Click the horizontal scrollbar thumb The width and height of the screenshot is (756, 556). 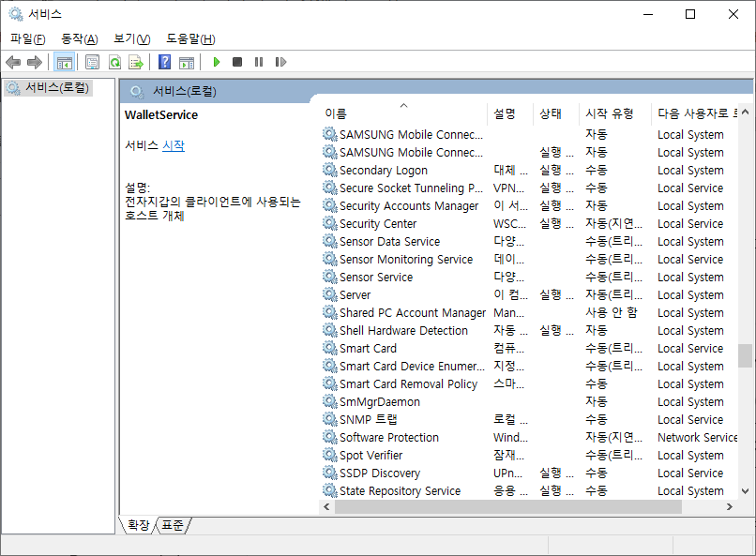point(508,507)
